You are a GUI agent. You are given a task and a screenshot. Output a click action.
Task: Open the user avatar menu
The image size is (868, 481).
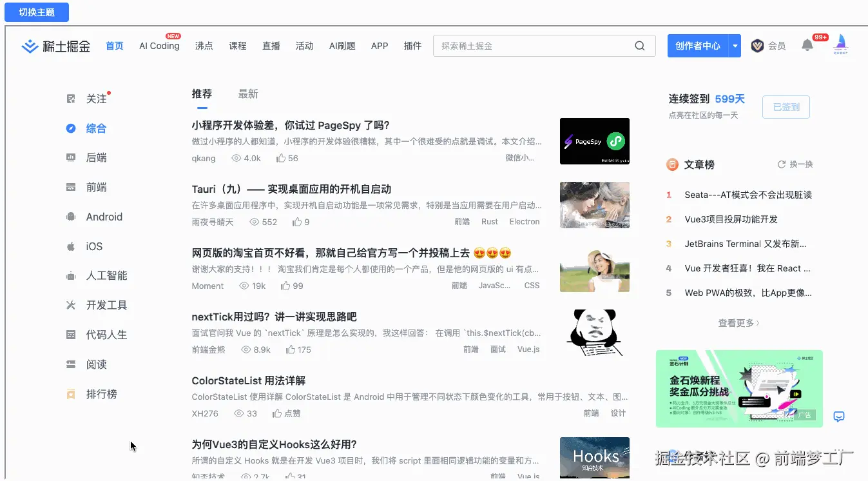[841, 44]
